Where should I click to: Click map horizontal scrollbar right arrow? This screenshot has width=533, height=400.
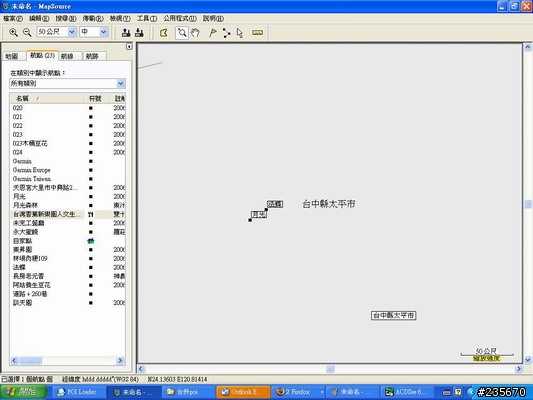[519, 369]
